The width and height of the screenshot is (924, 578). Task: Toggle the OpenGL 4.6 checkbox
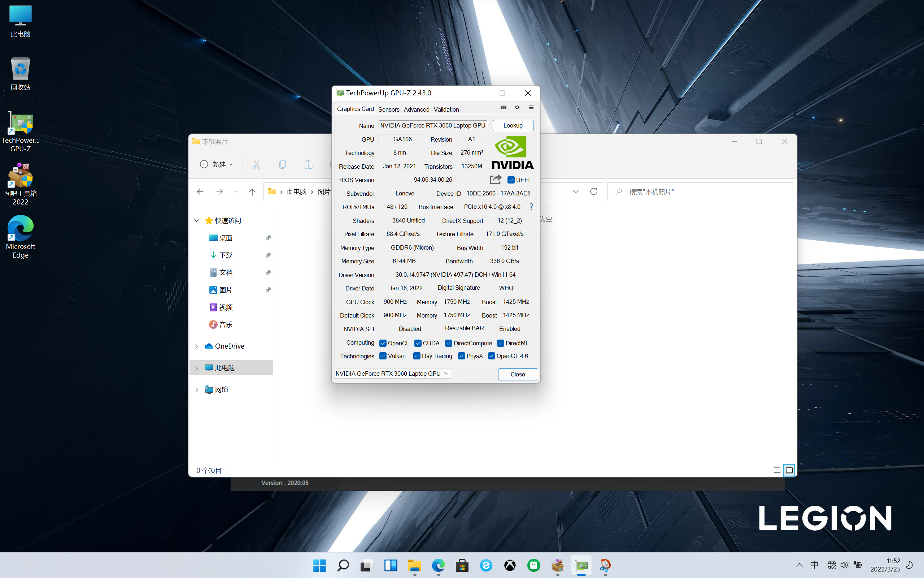491,356
